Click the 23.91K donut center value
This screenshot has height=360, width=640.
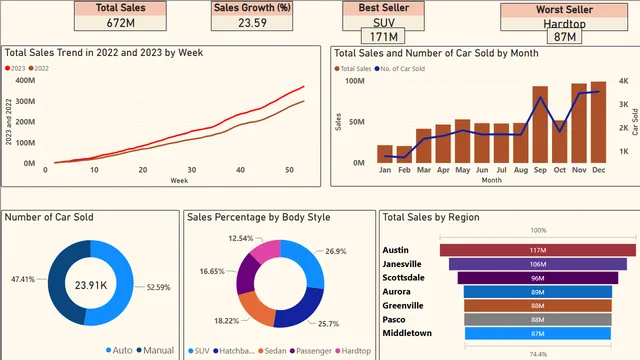[x=91, y=285]
